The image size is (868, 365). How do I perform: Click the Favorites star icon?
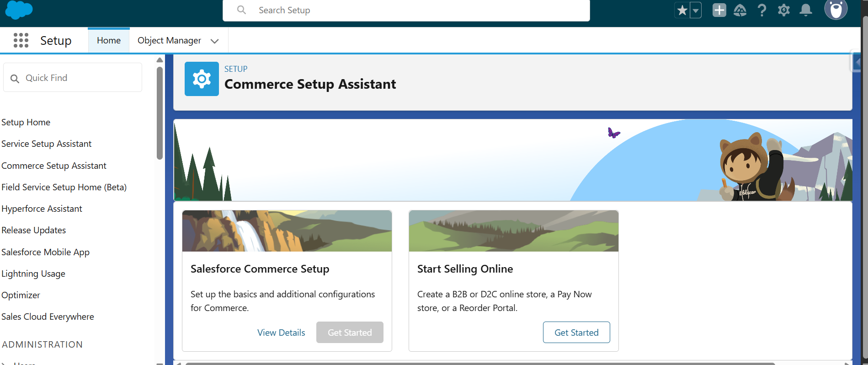click(x=682, y=10)
